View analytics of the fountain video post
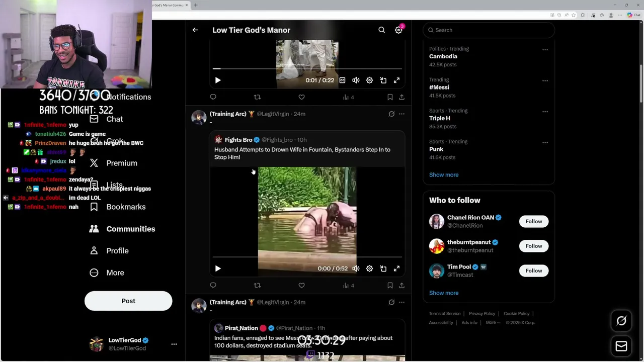 [348, 286]
